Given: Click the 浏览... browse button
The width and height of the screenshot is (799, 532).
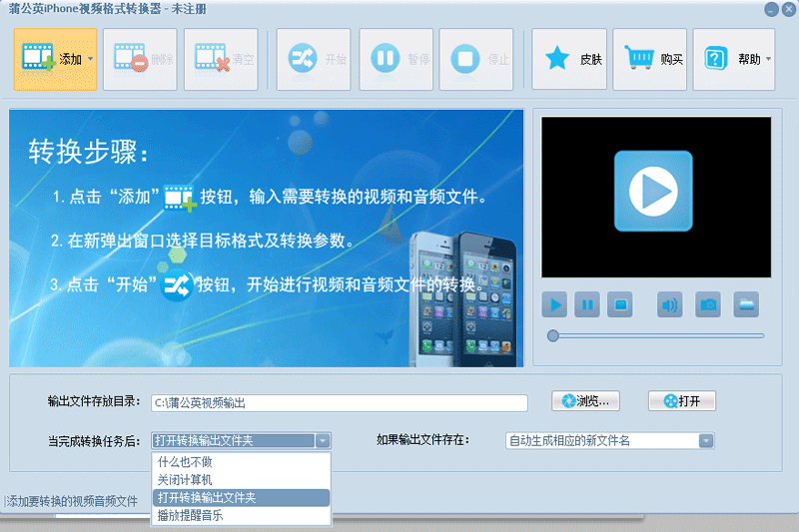Looking at the screenshot, I should [x=585, y=401].
